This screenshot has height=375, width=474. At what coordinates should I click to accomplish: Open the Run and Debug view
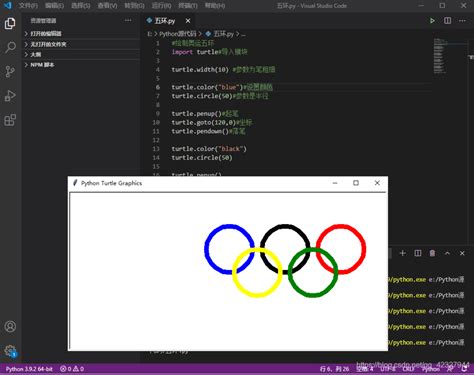10,96
